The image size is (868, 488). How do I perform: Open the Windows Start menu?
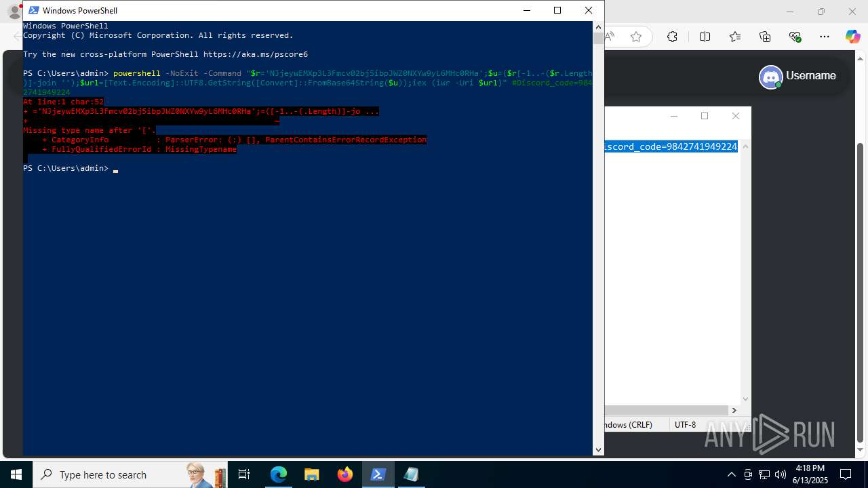coord(16,474)
